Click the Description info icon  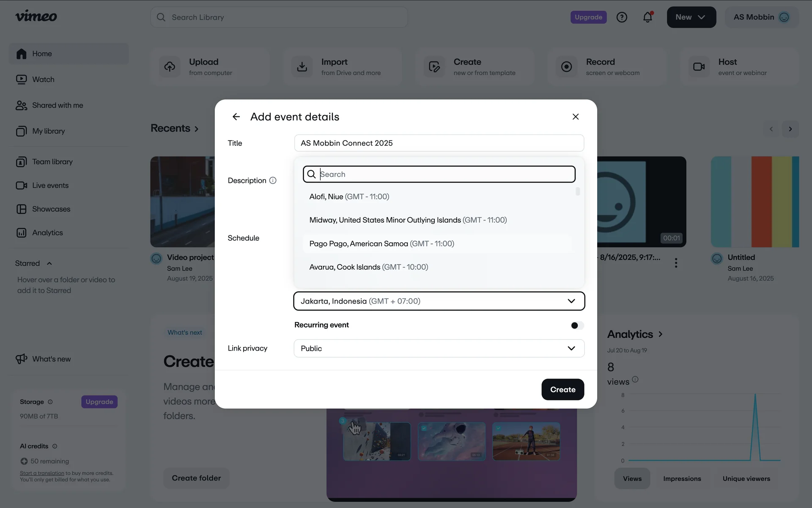tap(273, 181)
